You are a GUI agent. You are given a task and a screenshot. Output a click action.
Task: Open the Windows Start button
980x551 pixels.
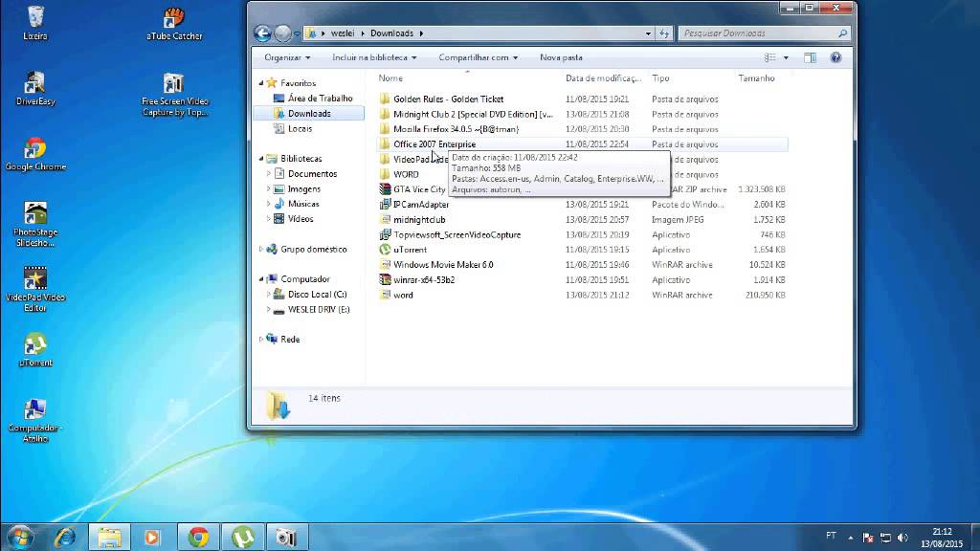[20, 538]
